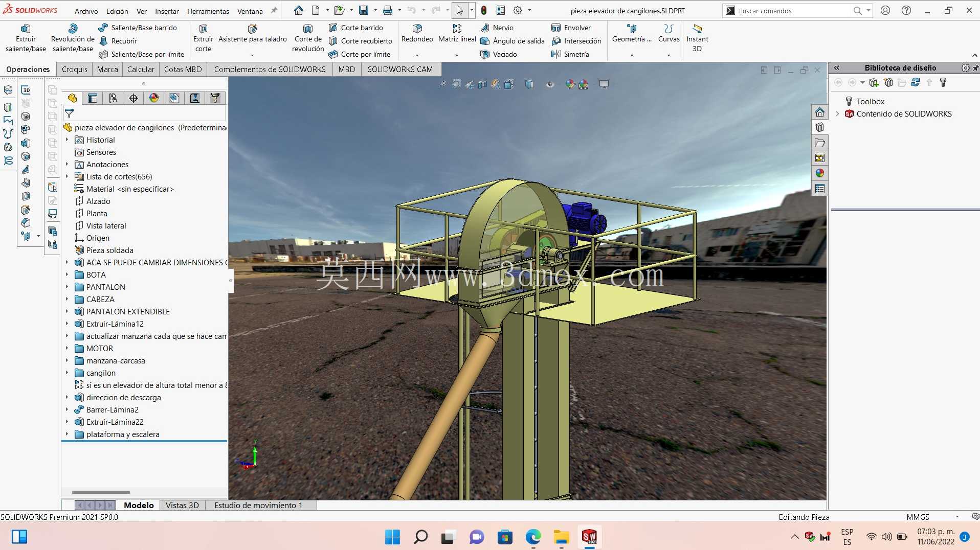The image size is (980, 550).
Task: Expand Contenido de SOLIDWORKS node
Action: pyautogui.click(x=837, y=113)
